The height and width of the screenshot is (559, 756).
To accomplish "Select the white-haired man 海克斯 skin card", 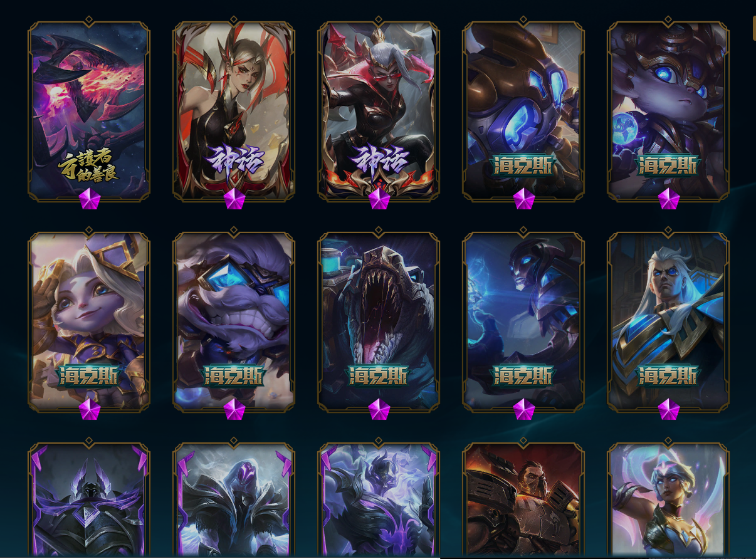I will [x=668, y=321].
